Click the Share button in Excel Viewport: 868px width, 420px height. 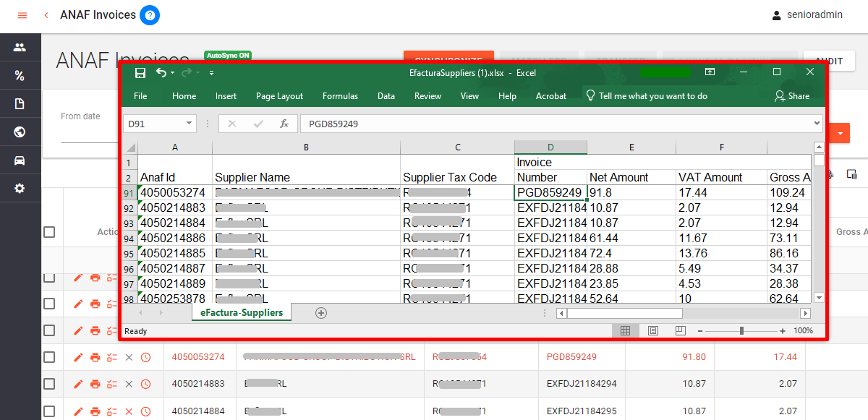pos(792,96)
